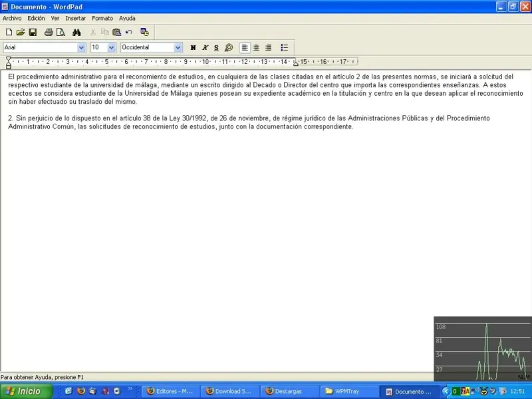Open the Ayuda menu
This screenshot has width=532, height=399.
point(127,19)
